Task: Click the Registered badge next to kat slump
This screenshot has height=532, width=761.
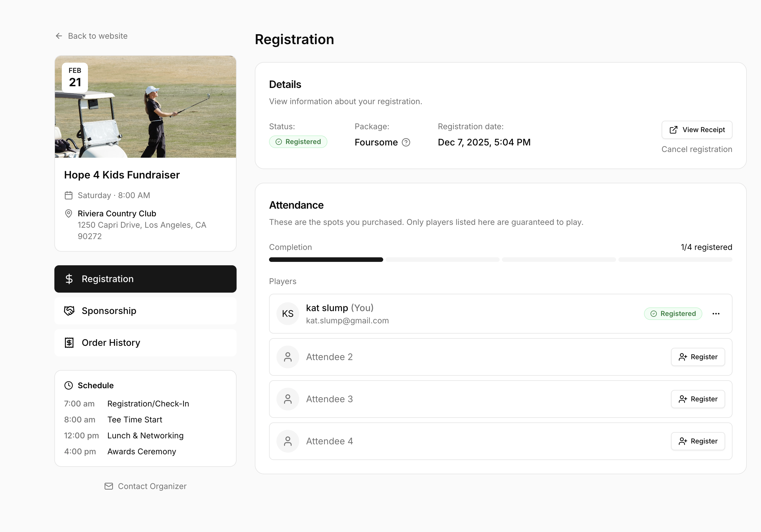Action: tap(673, 314)
